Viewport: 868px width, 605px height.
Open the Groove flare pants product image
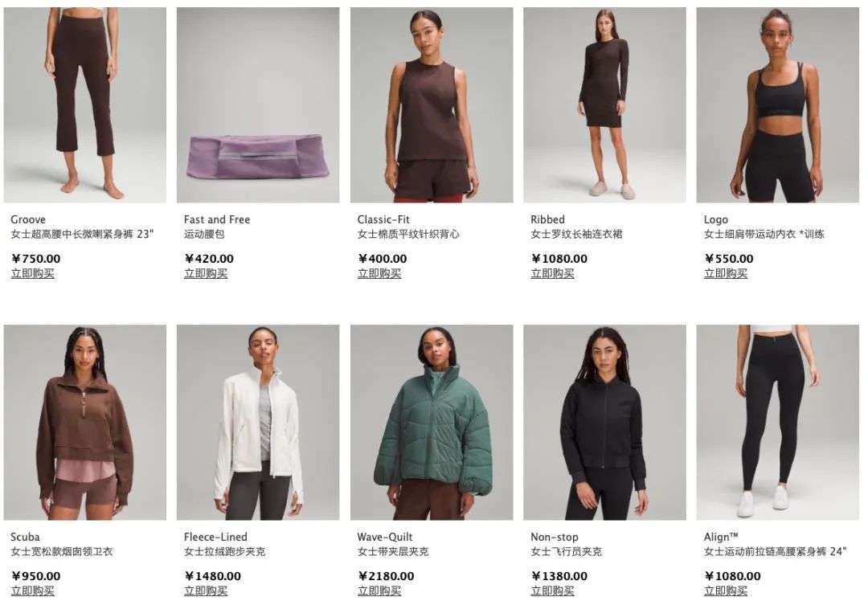pos(84,104)
